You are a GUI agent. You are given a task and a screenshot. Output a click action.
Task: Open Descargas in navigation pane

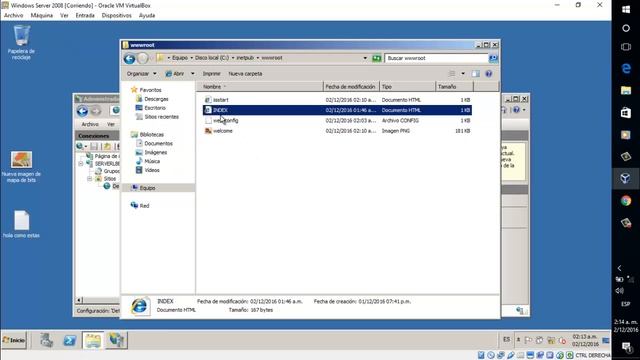156,99
